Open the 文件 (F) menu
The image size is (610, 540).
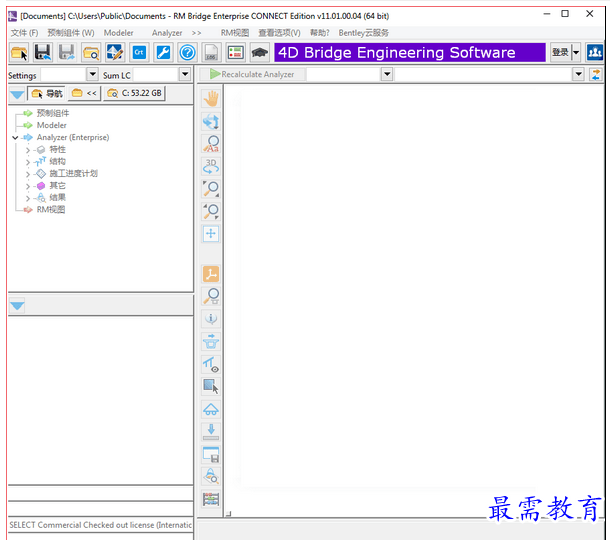tap(24, 33)
